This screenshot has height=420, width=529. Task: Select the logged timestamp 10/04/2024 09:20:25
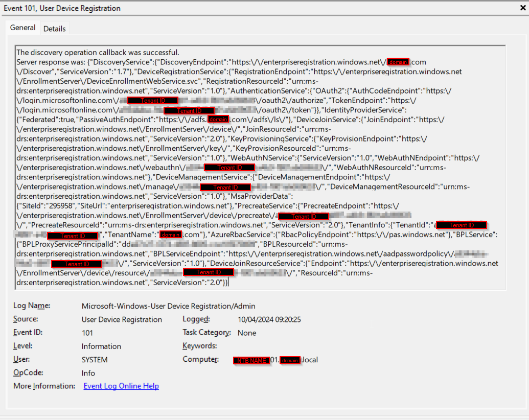click(269, 319)
